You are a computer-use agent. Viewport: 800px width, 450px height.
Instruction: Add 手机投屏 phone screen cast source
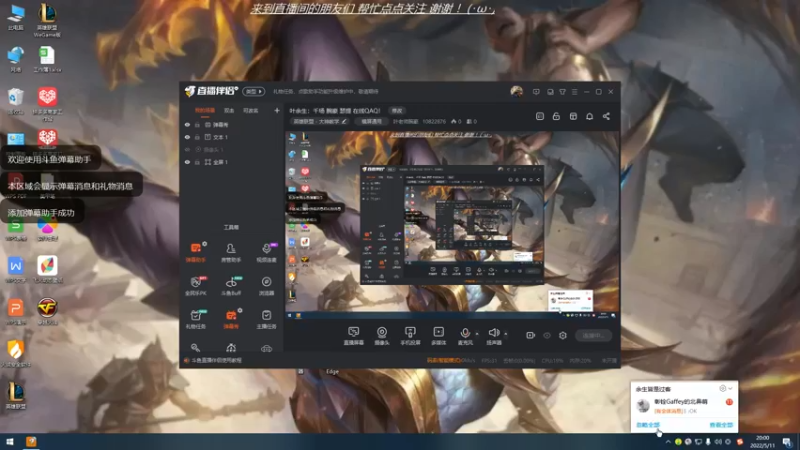[410, 336]
